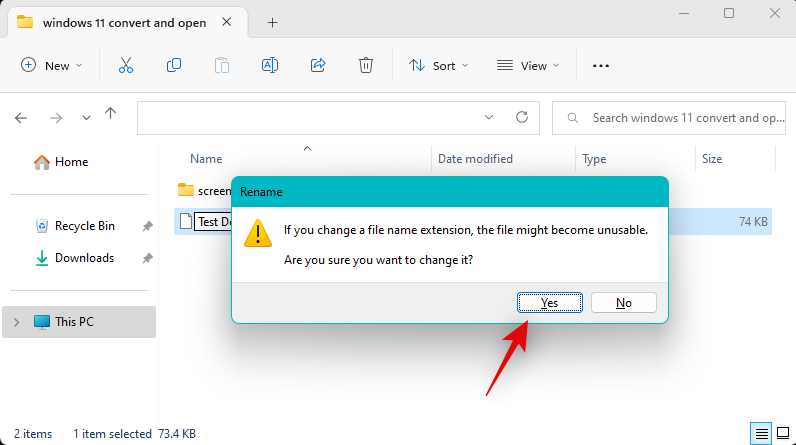Expand the This PC tree node

click(16, 322)
